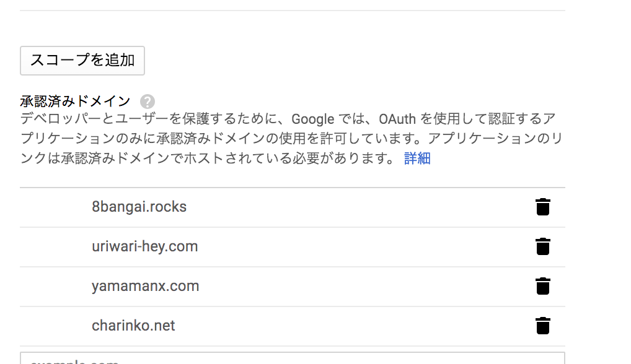Select the 8bangai.rocks domain text
631x364 pixels.
pos(139,207)
